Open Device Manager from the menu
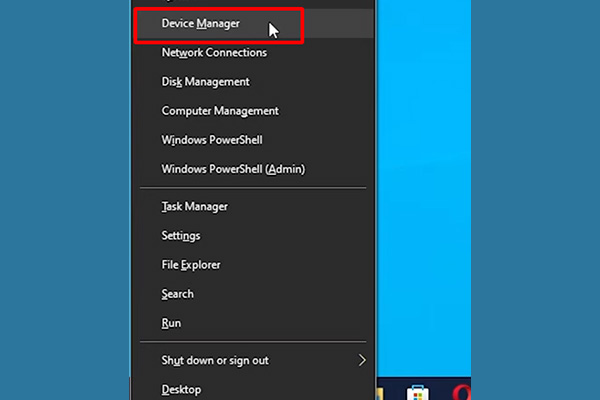The width and height of the screenshot is (600, 400). (253, 24)
